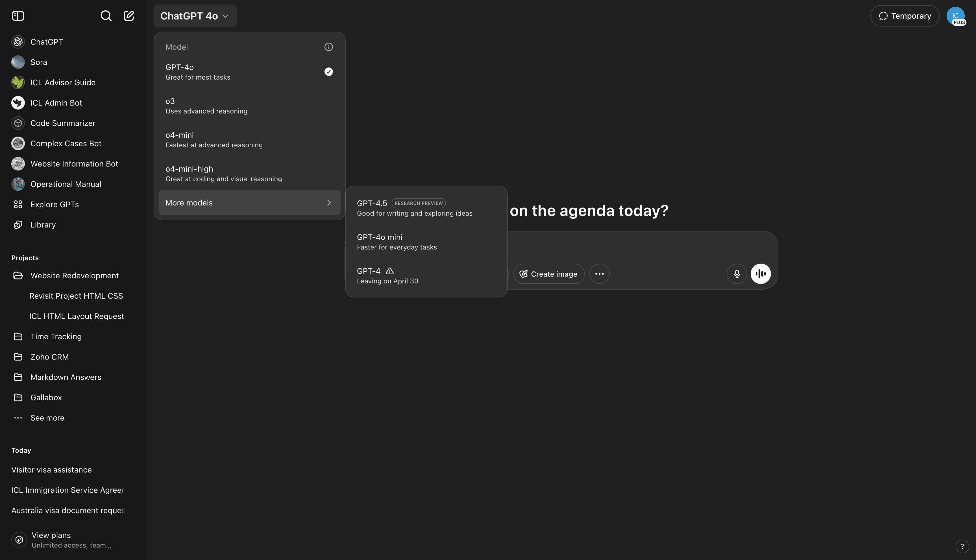Click the Website Information Bot avatar icon

tap(18, 164)
